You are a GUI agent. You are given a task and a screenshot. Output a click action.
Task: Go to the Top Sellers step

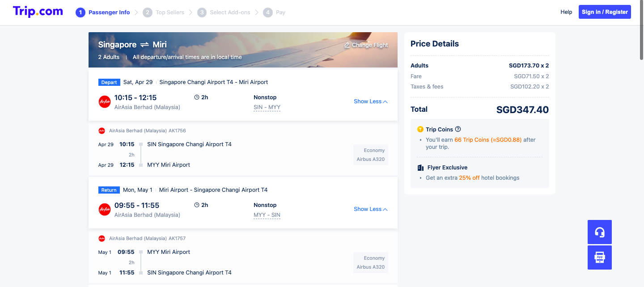[x=164, y=13]
